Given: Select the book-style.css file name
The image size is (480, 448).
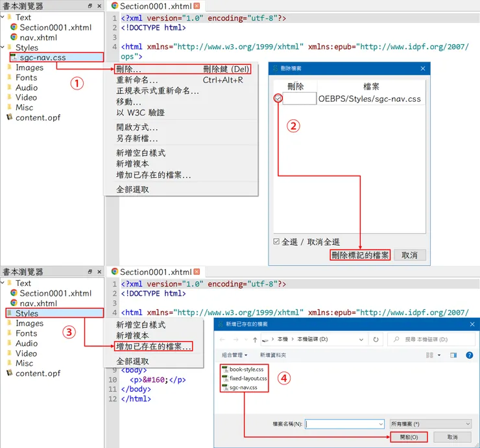Looking at the screenshot, I should click(246, 370).
